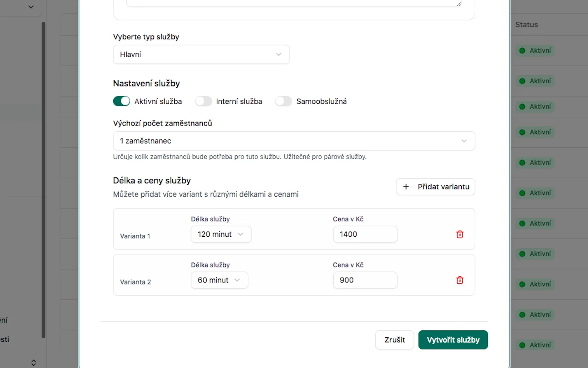Viewport: 588px width, 368px height.
Task: Click the left sidebar vertical scrollbar
Action: [x=43, y=180]
